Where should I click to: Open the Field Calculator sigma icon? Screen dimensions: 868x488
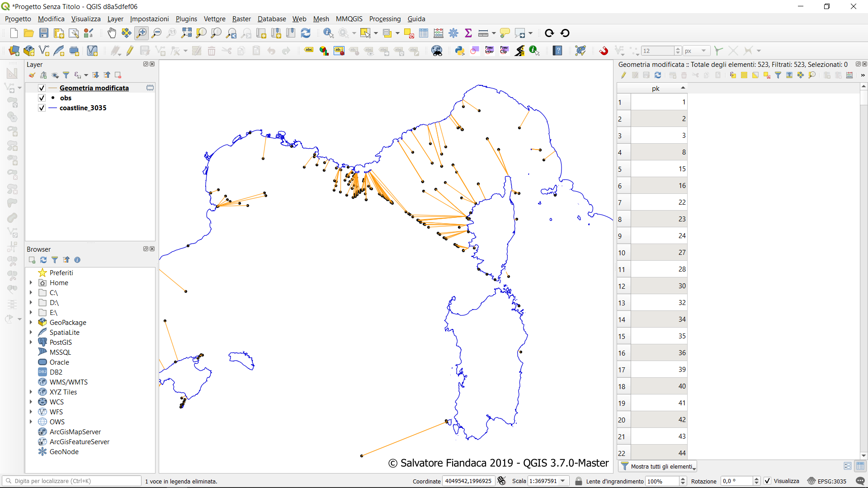tap(468, 33)
